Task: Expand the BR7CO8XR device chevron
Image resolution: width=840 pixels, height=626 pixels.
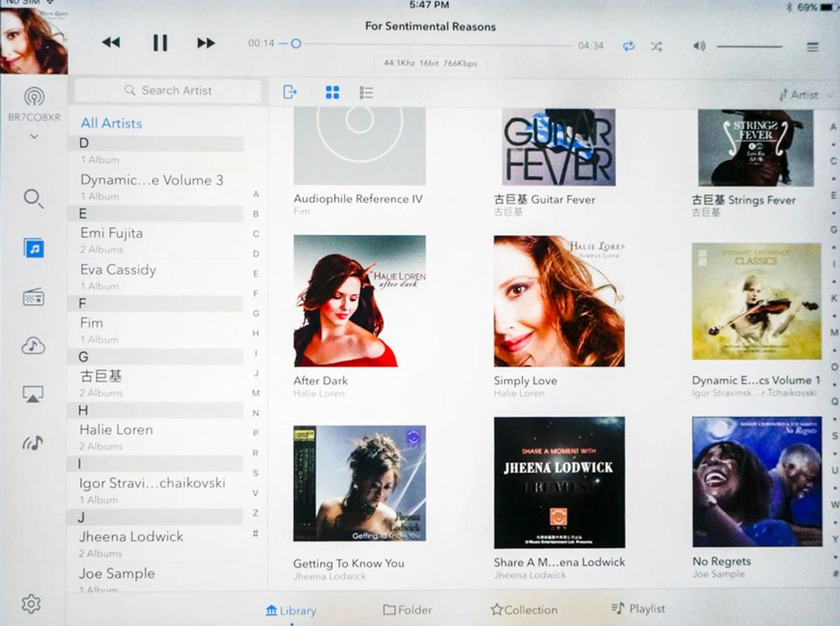Action: coord(34,136)
